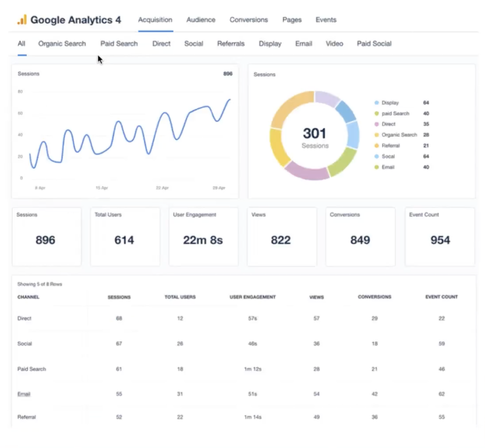Select the Events tab
This screenshot has width=485, height=448.
[x=326, y=20]
